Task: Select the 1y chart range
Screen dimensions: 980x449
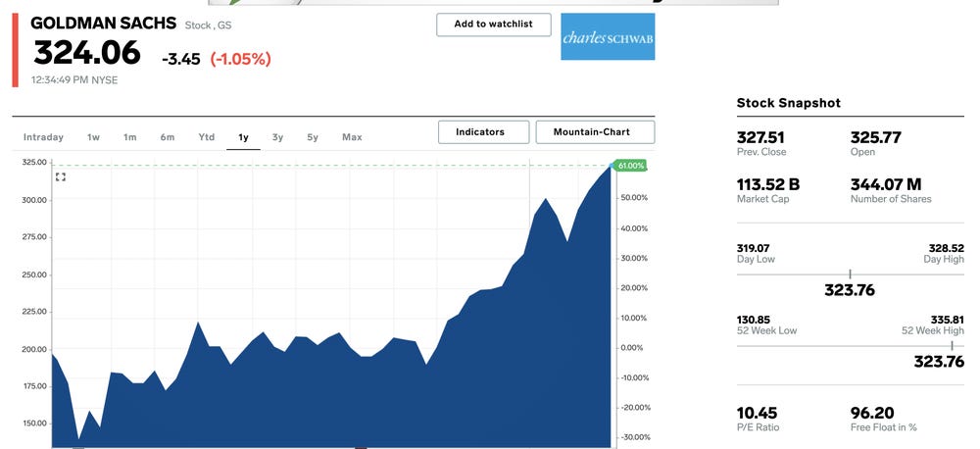Action: click(x=243, y=137)
